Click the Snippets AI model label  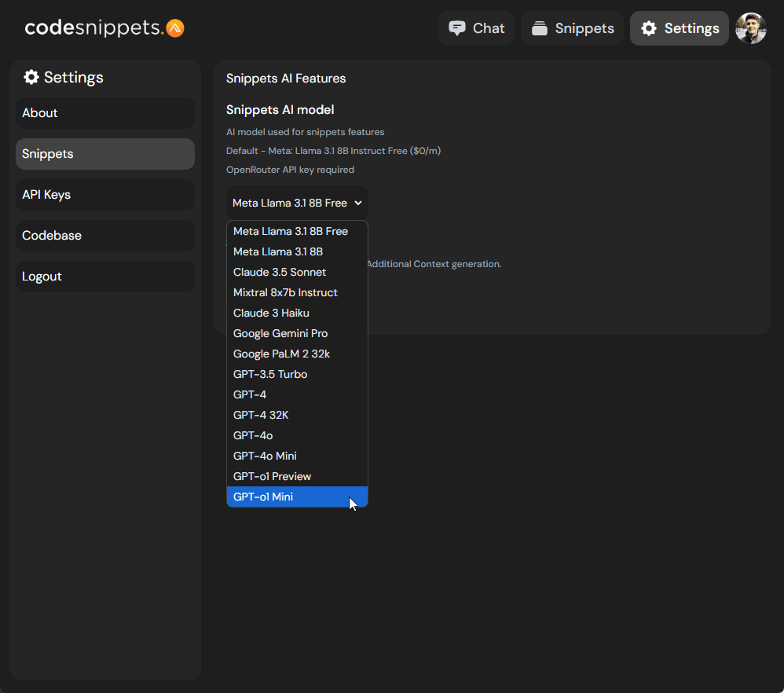pos(280,110)
